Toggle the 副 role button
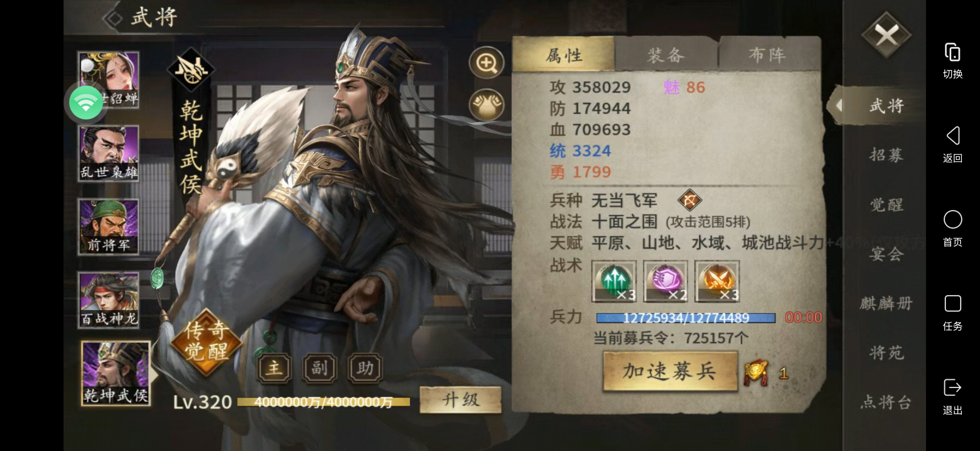The height and width of the screenshot is (451, 980). click(319, 368)
